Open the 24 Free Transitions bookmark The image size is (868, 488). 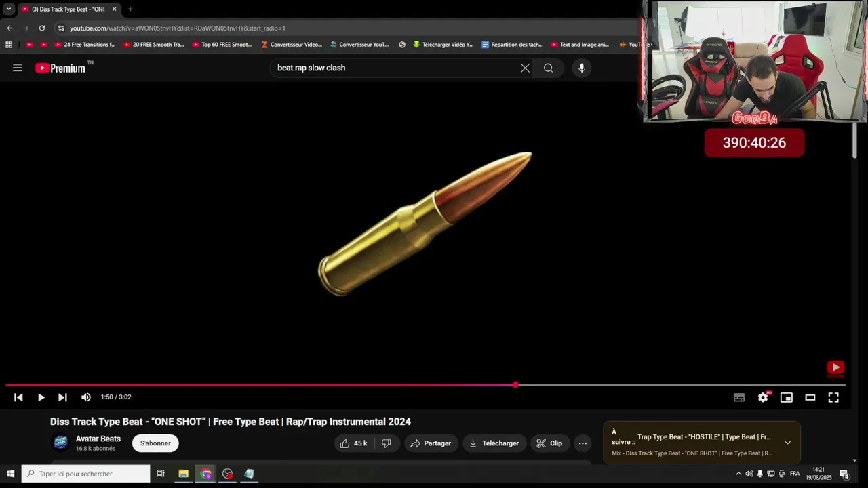pyautogui.click(x=85, y=45)
